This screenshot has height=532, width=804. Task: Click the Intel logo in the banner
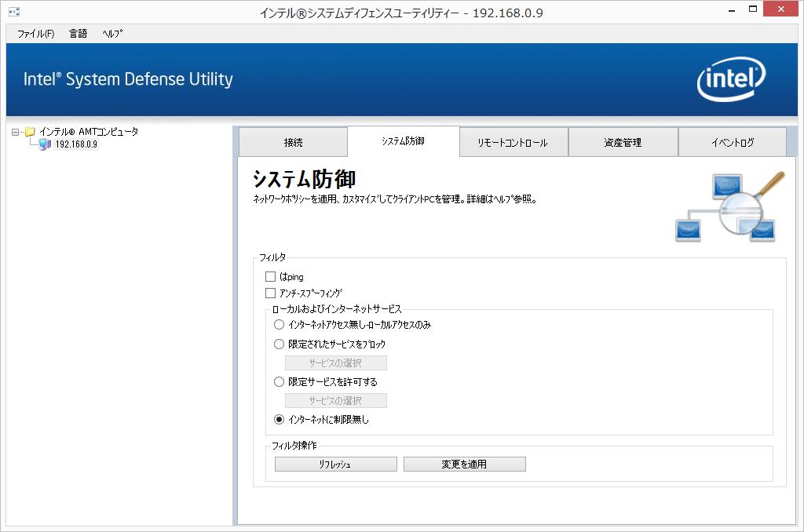click(x=731, y=79)
